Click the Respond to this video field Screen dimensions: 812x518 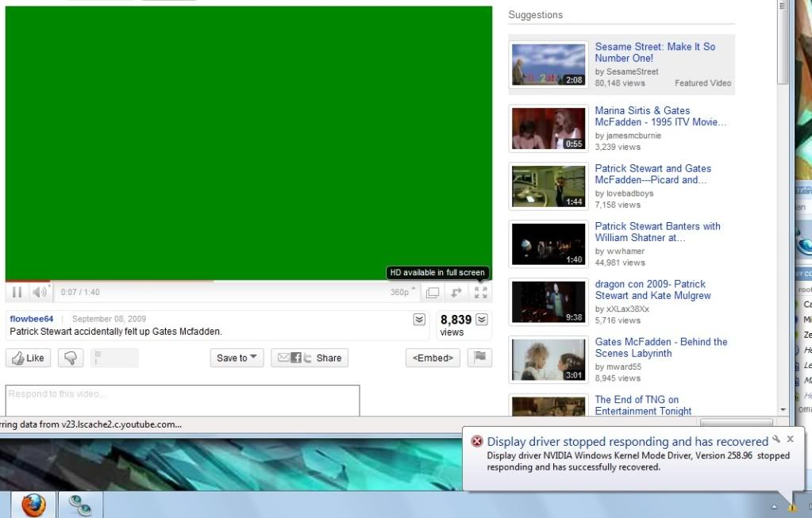[x=183, y=400]
